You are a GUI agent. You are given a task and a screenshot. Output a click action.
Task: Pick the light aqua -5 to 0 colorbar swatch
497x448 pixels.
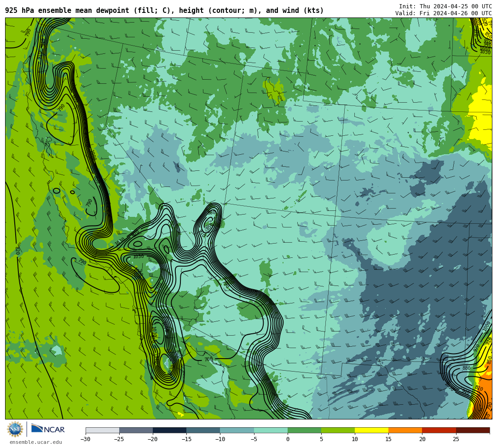pyautogui.click(x=271, y=430)
